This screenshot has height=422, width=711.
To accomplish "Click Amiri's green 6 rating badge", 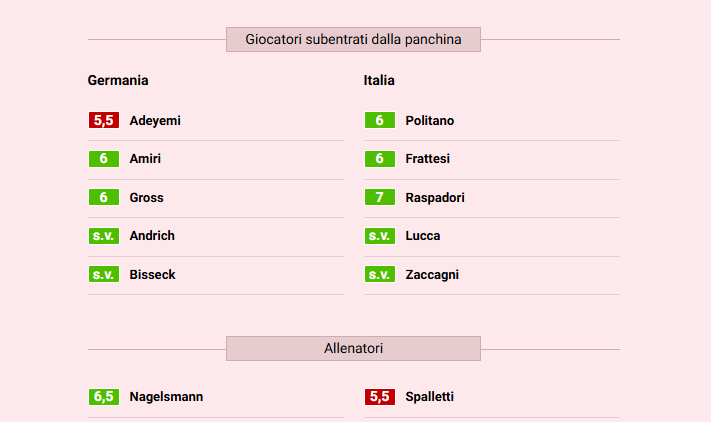I will tap(103, 159).
